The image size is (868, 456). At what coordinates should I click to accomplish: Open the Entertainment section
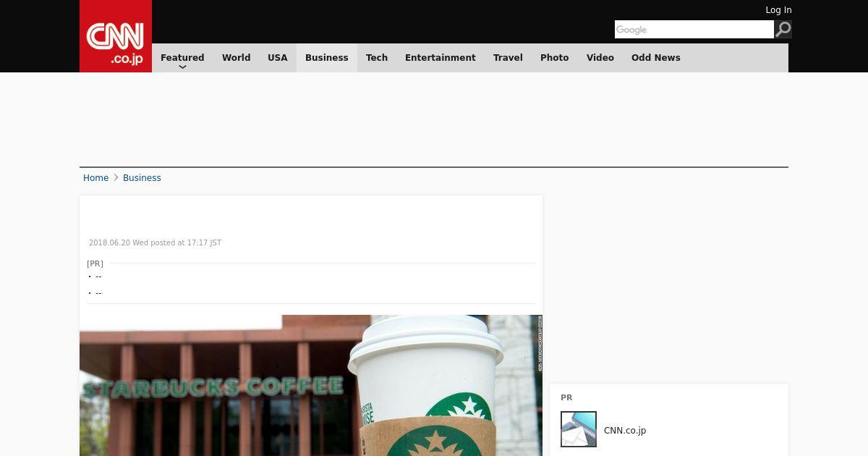441,57
